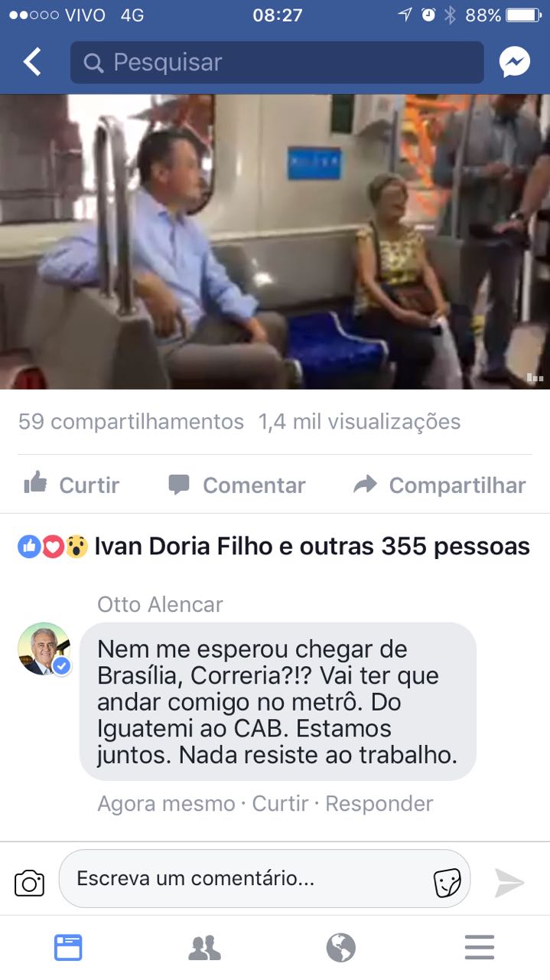Tap the camera icon beside comment box
Screen dimensions: 550x980
(x=29, y=883)
